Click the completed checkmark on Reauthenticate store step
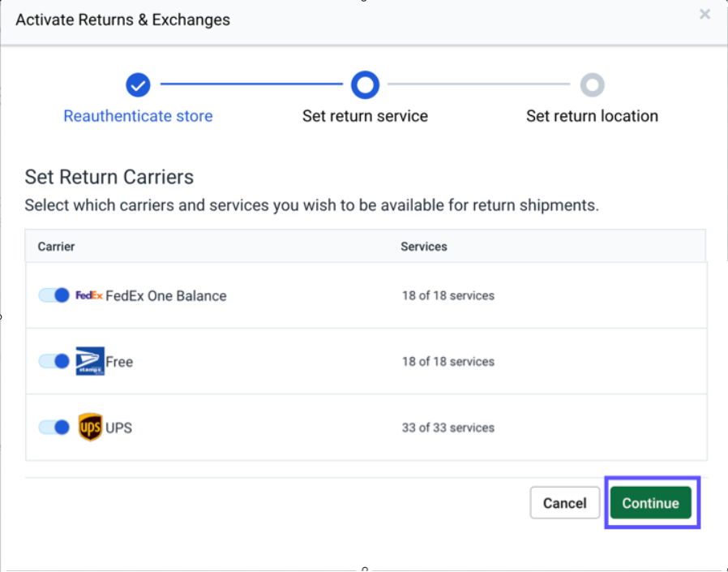The image size is (728, 572). click(x=138, y=84)
